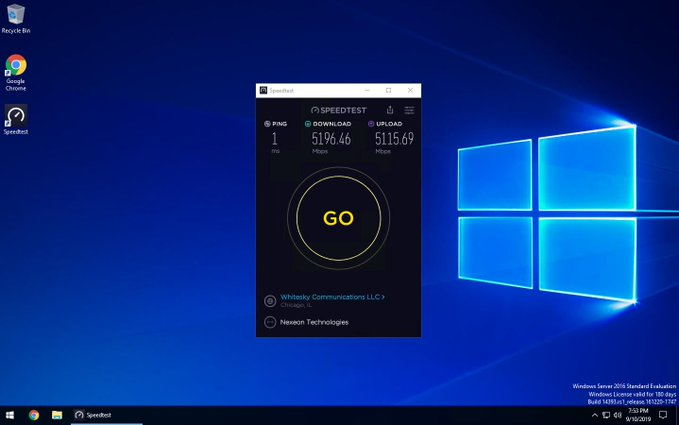Screen dimensions: 679x425
Task: Click the upload result 5115.69
Action: click(x=394, y=139)
